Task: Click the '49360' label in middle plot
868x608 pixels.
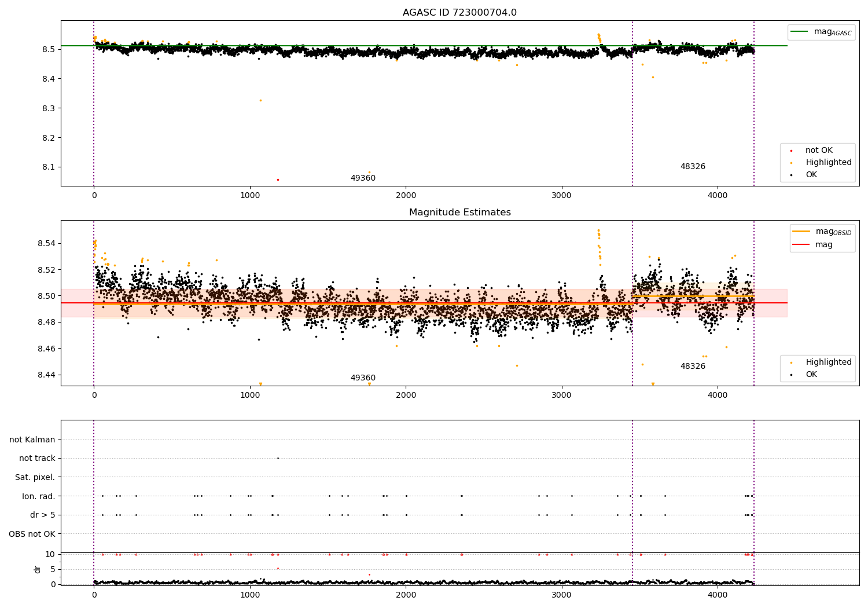Action: 363,378
